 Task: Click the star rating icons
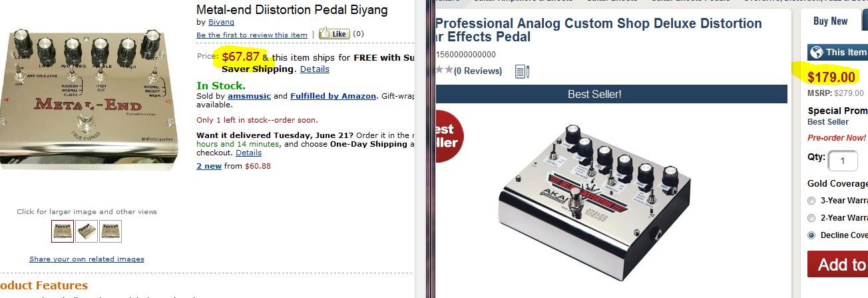pos(444,70)
